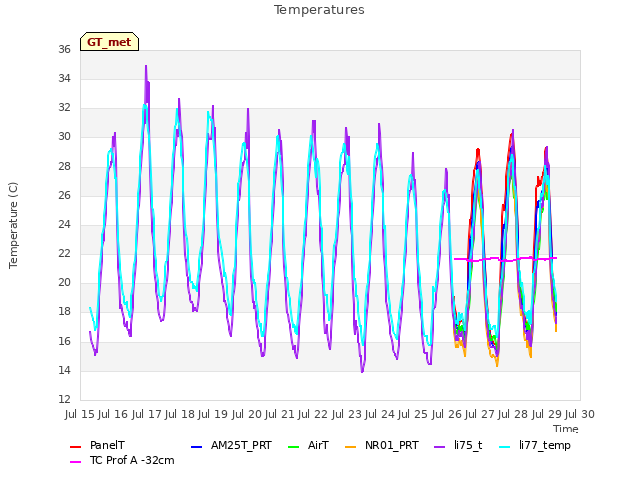The image size is (640, 480).
Task: Click the 26 y-axis tick value
Action: click(x=64, y=195)
